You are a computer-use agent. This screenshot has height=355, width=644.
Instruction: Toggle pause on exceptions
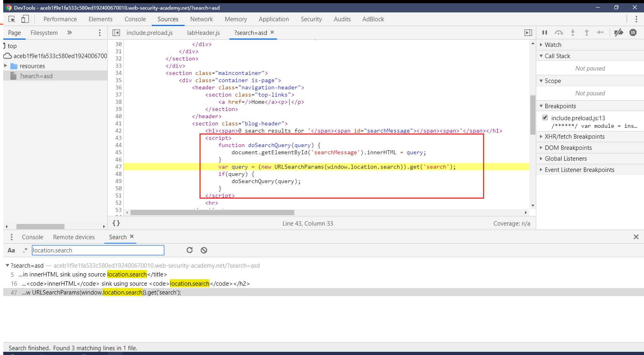[x=633, y=32]
